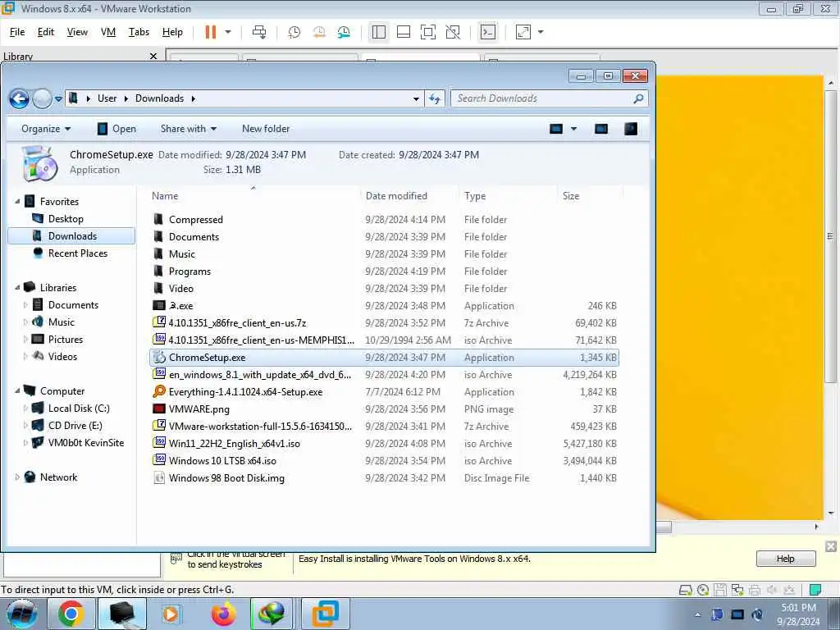Click the Windows Start orb
The image size is (840, 630).
21,614
